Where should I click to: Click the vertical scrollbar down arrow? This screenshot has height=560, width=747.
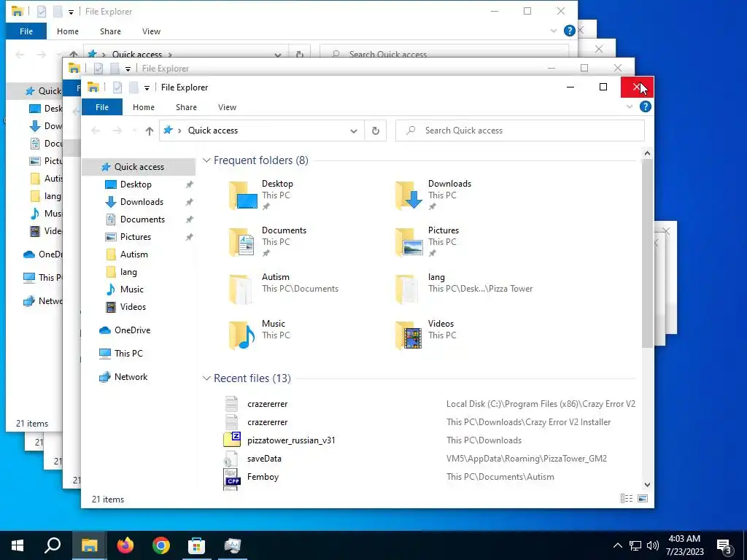[x=647, y=485]
